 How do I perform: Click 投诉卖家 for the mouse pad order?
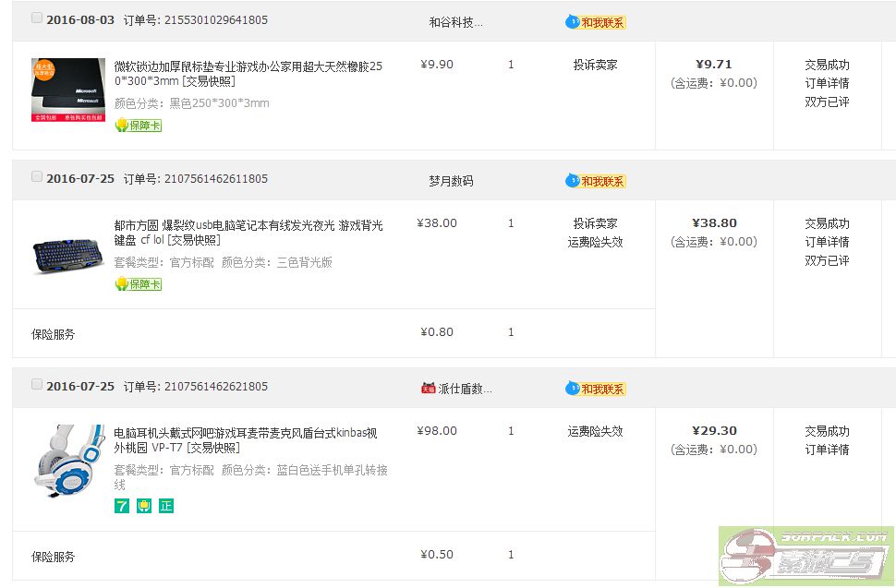tap(595, 66)
